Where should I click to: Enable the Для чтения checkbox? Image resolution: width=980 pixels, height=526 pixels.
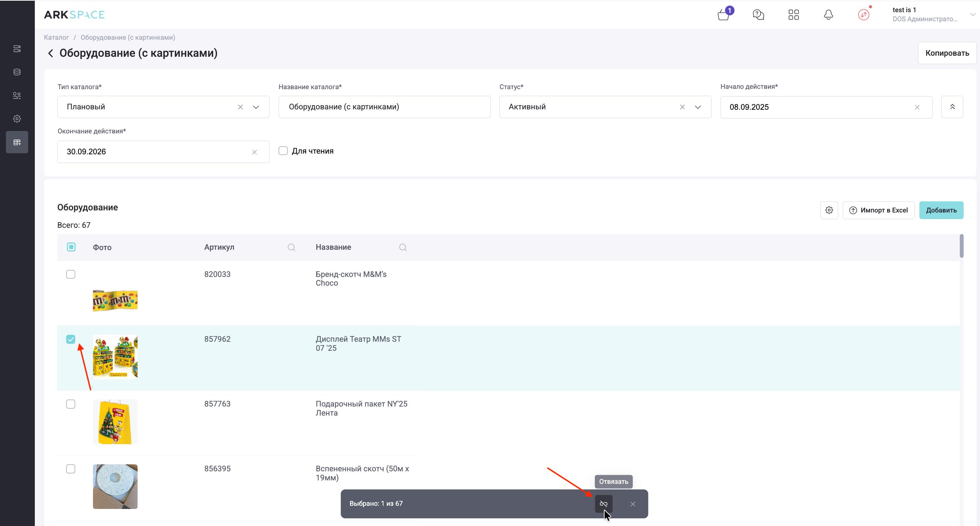click(283, 151)
